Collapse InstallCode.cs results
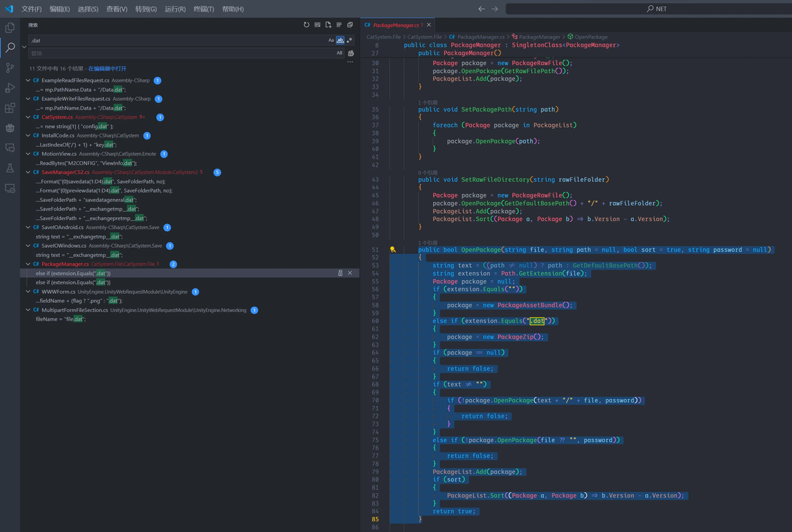The height and width of the screenshot is (532, 792). pyautogui.click(x=29, y=135)
